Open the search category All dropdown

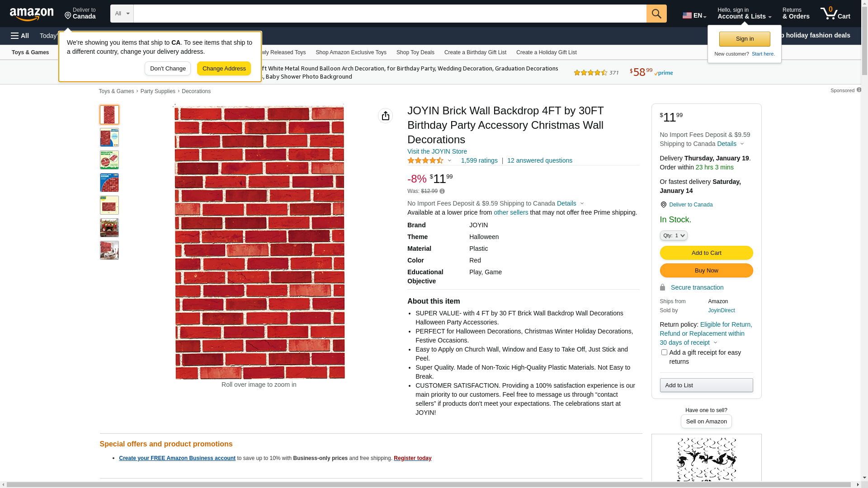(122, 14)
